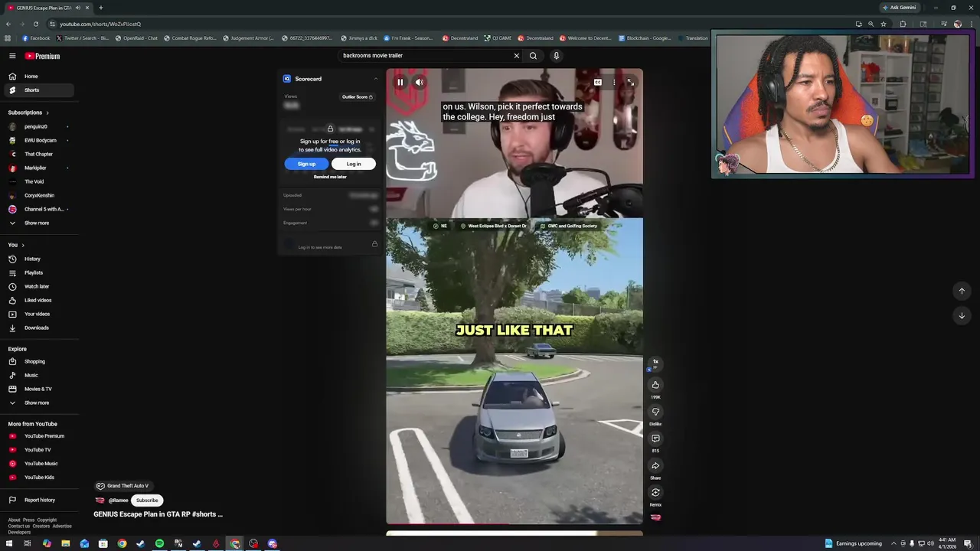Subscribe to the @Ramee channel

[147, 500]
